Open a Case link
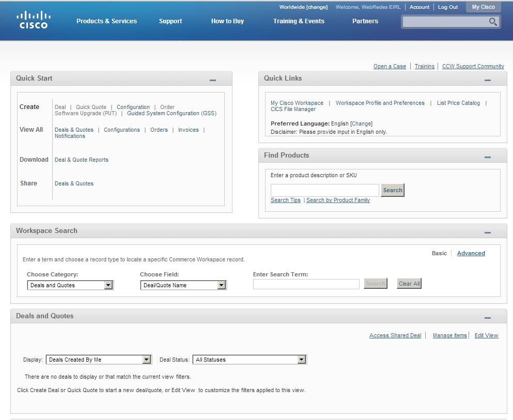Image resolution: width=513 pixels, height=420 pixels. click(x=390, y=66)
